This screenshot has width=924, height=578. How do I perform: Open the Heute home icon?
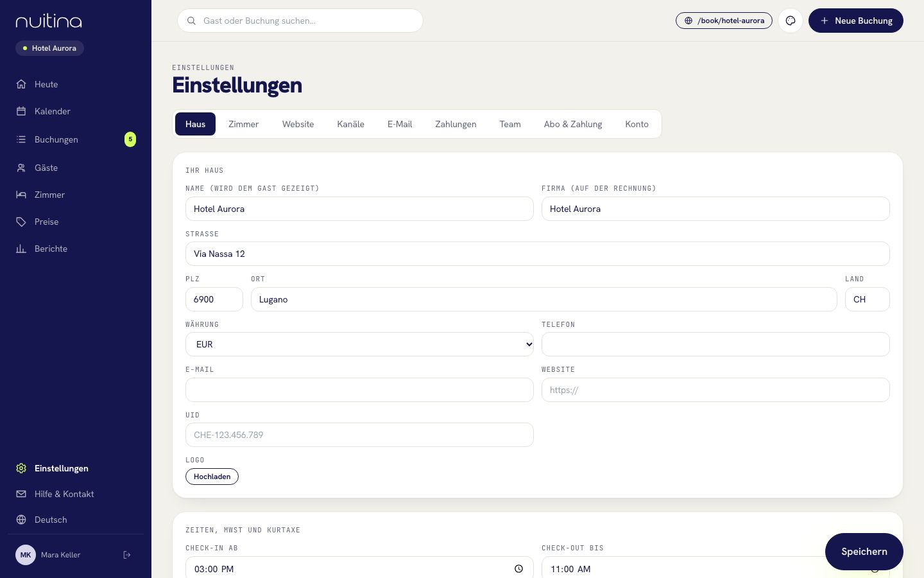[x=21, y=84]
